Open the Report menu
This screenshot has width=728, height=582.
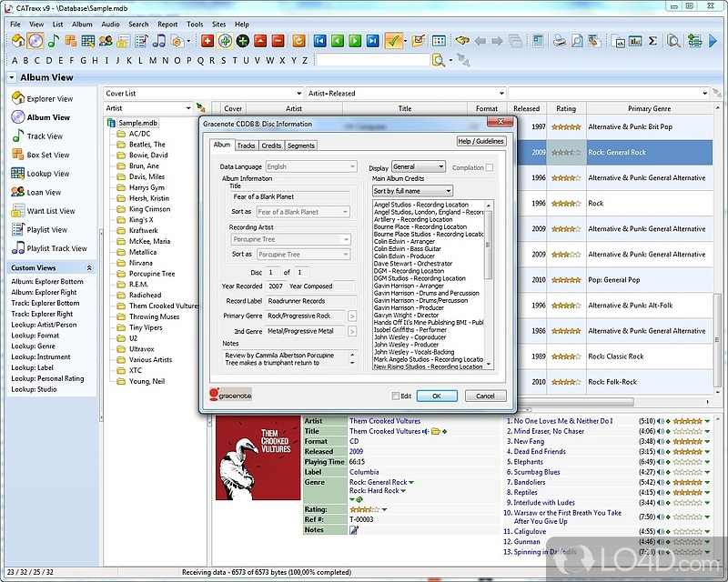[167, 25]
